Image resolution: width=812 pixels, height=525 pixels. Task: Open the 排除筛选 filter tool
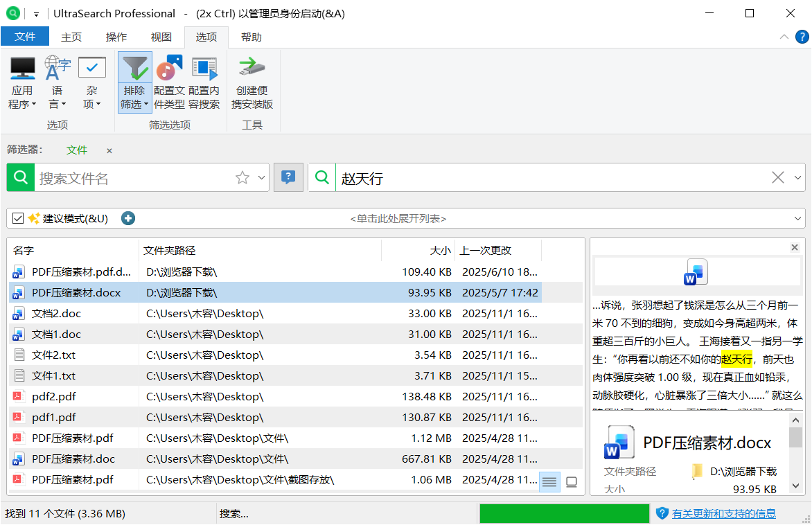point(134,82)
